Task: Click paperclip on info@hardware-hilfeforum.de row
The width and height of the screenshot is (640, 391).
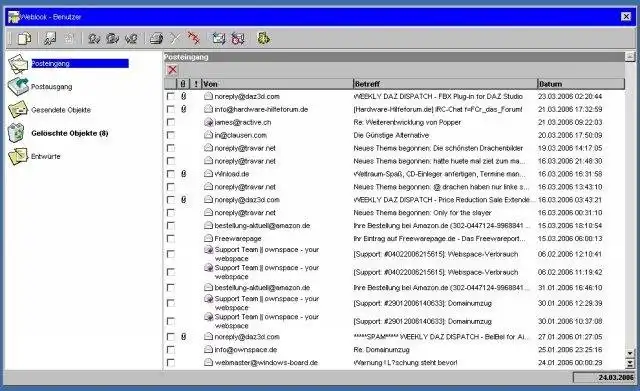Action: coord(184,109)
